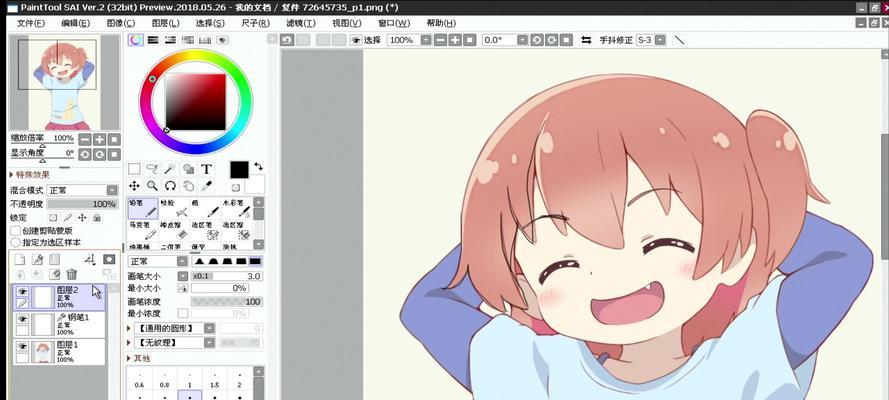Swap the foreground and background colors
This screenshot has width=889, height=400.
[259, 166]
